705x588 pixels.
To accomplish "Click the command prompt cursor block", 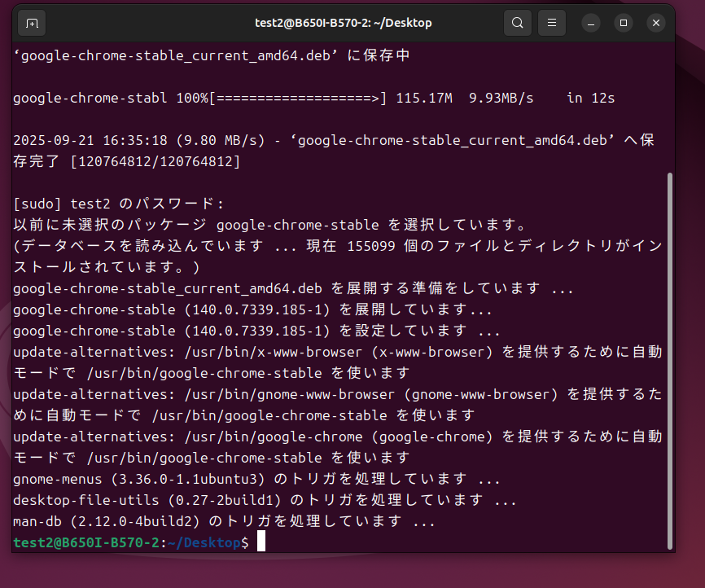I will click(x=261, y=542).
